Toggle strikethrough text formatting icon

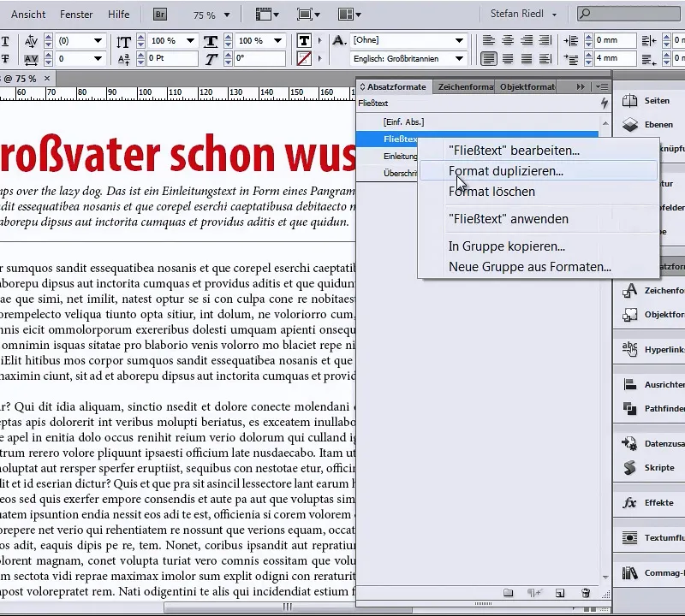tap(5, 58)
